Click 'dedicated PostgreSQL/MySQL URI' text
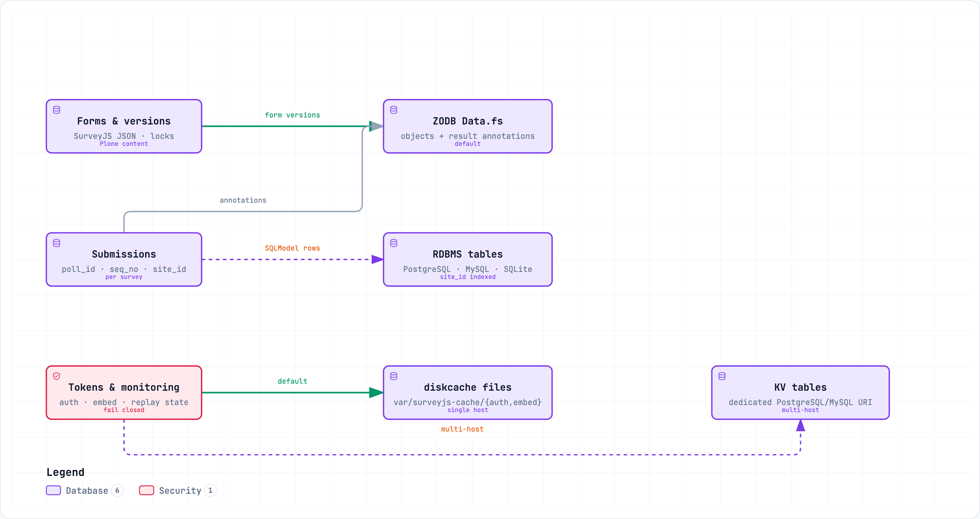The image size is (980, 519). point(800,402)
